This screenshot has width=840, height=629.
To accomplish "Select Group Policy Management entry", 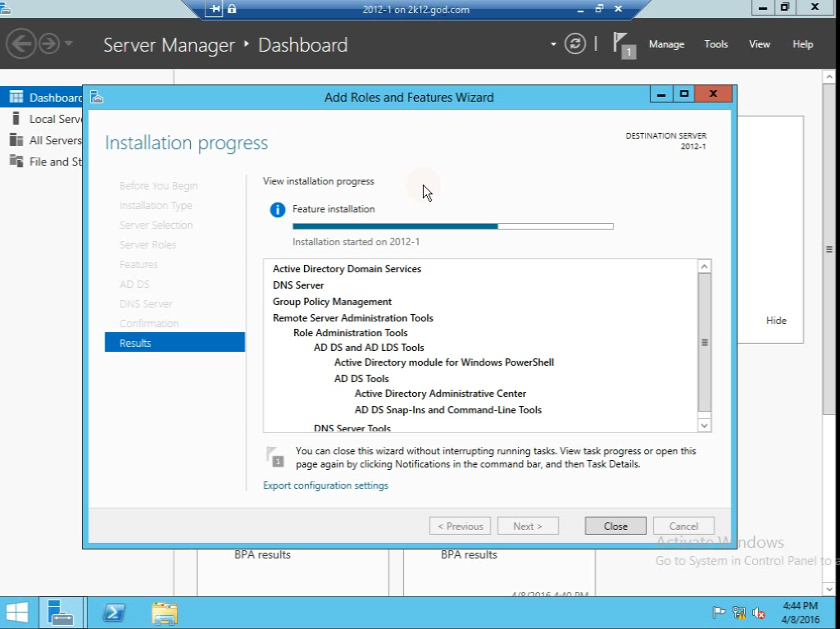I will (332, 302).
